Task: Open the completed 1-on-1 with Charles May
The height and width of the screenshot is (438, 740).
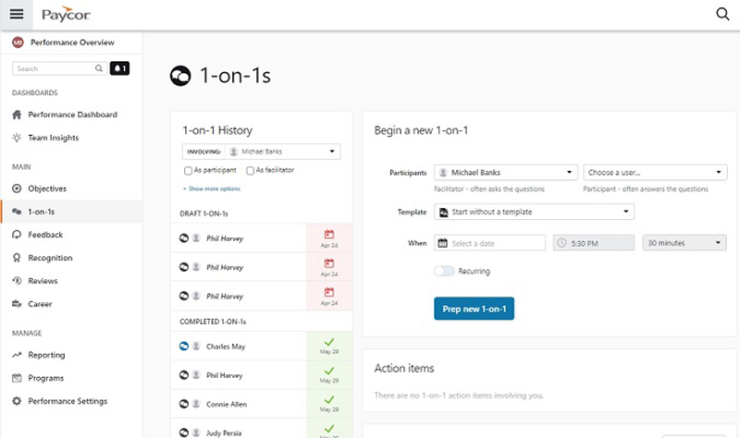Action: click(x=238, y=345)
